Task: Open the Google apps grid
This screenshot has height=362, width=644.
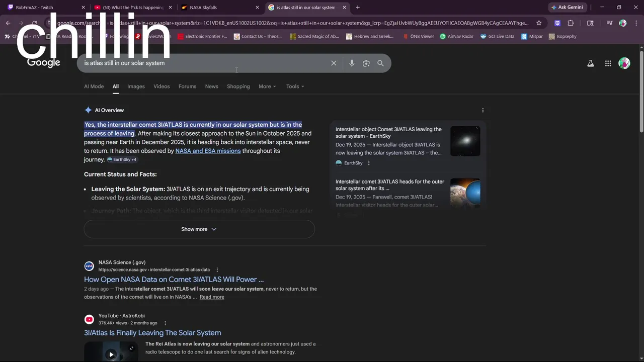Action: tap(608, 63)
